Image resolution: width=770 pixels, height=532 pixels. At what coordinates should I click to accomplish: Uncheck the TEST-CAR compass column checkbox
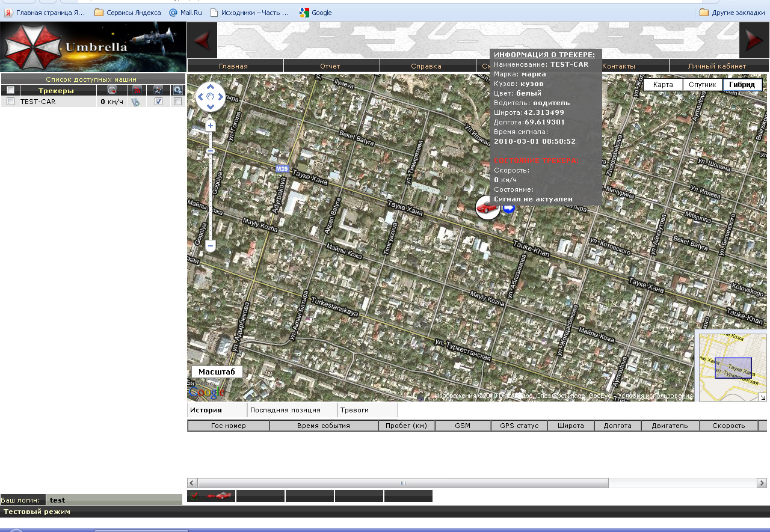(x=158, y=102)
